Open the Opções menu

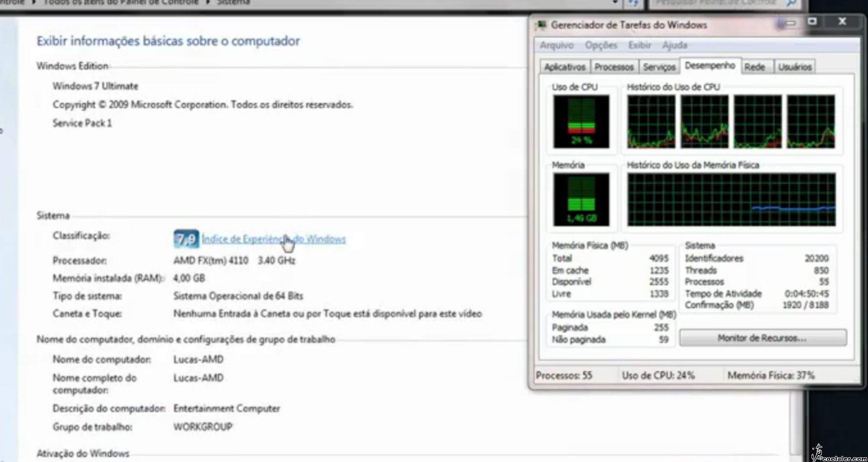click(601, 45)
